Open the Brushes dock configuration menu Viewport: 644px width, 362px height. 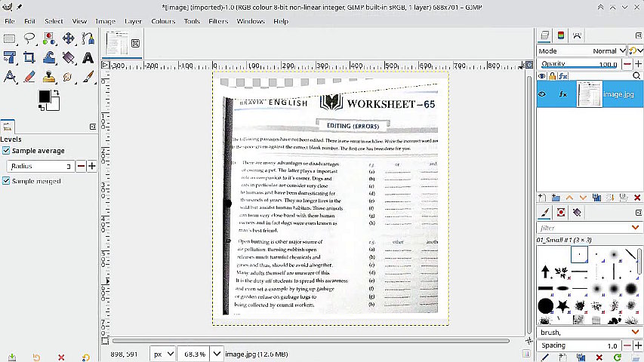pyautogui.click(x=639, y=213)
